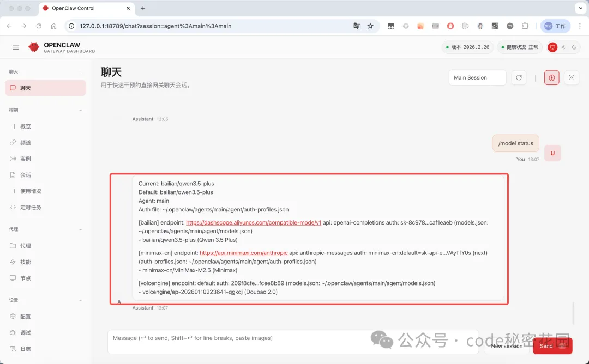The height and width of the screenshot is (364, 589).
Task: Open the tab search dropdown arrow
Action: pyautogui.click(x=580, y=8)
